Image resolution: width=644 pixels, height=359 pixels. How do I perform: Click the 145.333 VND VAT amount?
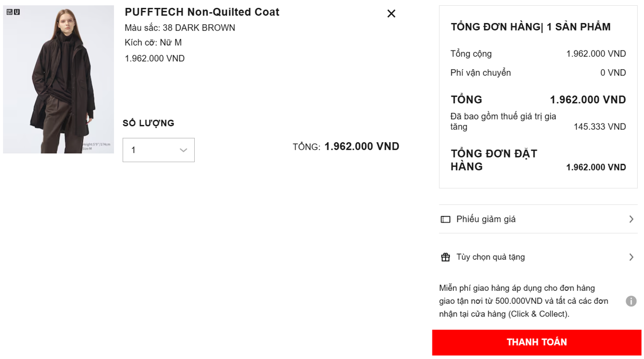[x=599, y=127]
